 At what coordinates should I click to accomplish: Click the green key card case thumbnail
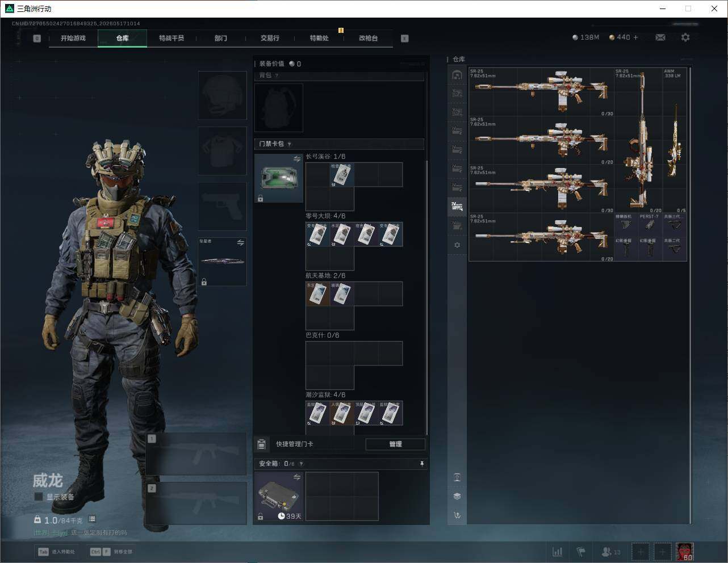point(278,178)
